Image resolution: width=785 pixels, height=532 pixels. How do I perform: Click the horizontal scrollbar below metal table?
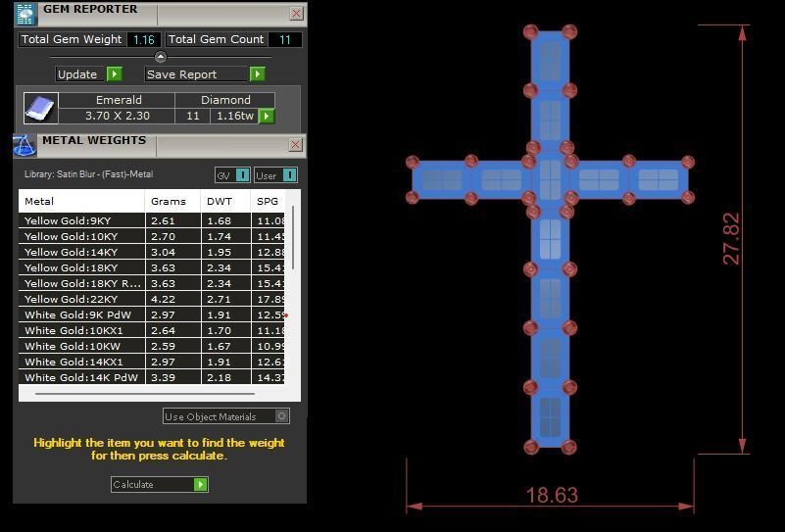[145, 394]
